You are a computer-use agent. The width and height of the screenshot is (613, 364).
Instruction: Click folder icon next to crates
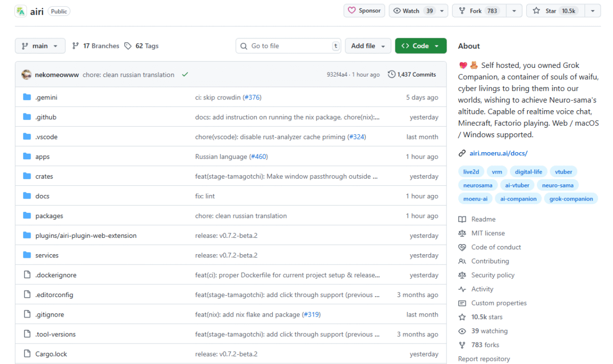tap(27, 176)
